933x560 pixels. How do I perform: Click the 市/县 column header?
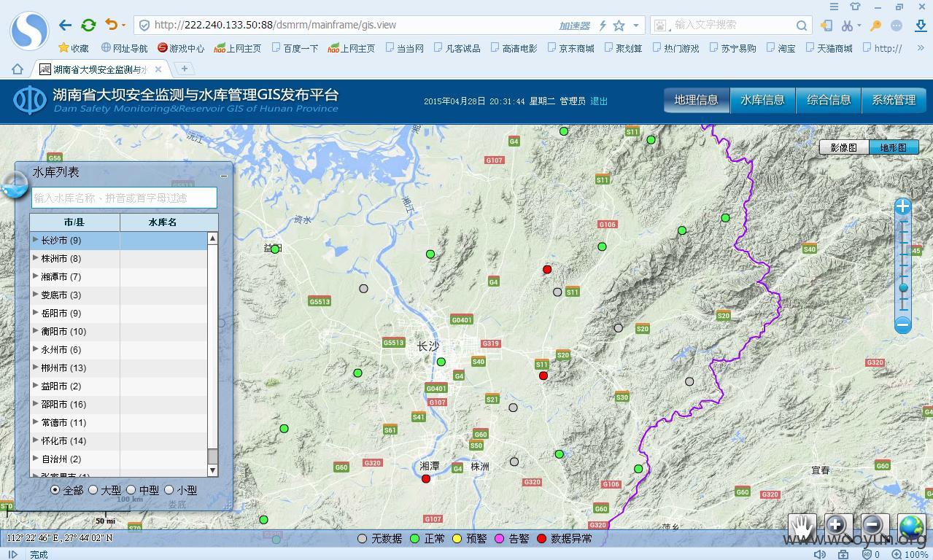tap(74, 222)
